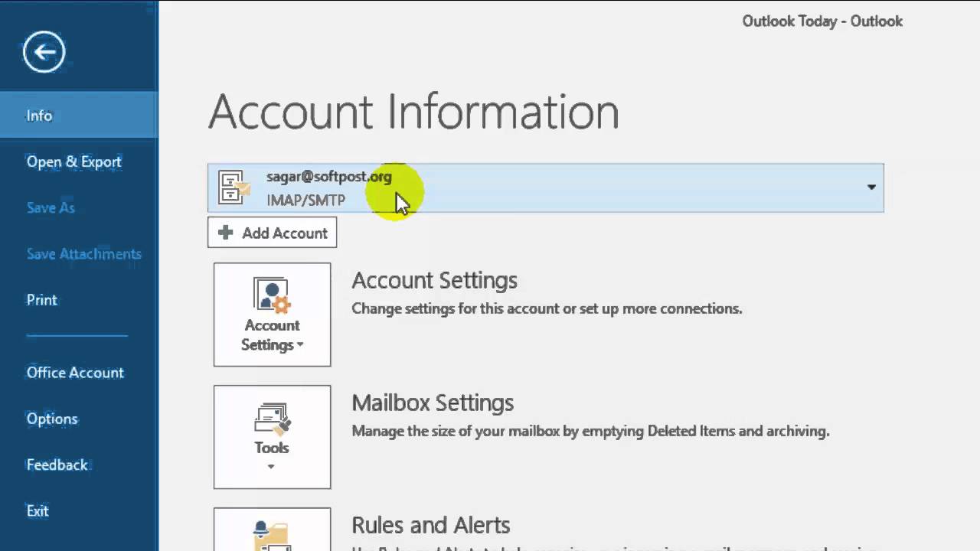Select the Info tab
The image size is (980, 551).
click(39, 116)
